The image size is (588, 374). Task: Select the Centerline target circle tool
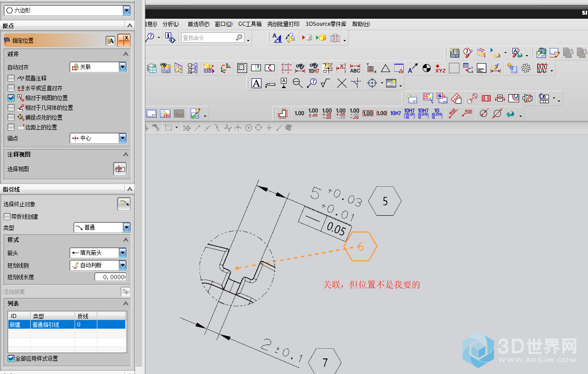click(372, 83)
